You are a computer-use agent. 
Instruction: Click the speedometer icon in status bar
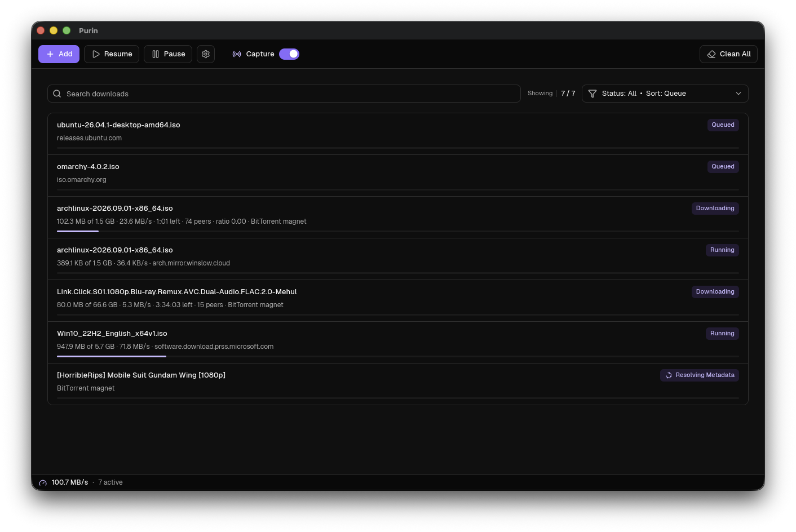coord(43,483)
